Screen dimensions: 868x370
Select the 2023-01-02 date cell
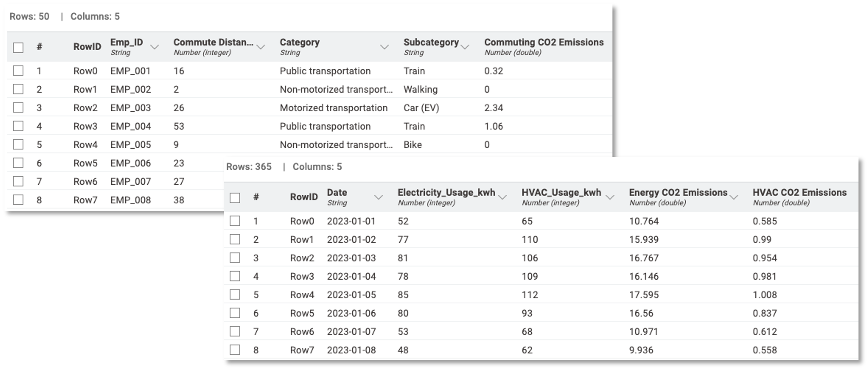pos(351,239)
